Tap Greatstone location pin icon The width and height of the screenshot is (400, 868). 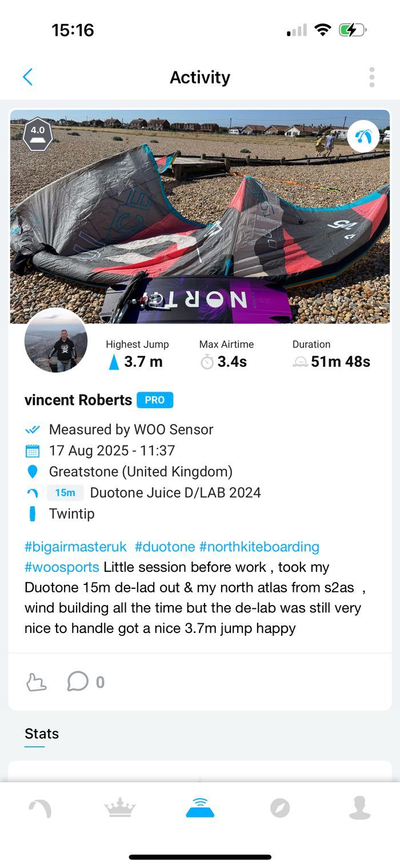[x=33, y=472]
